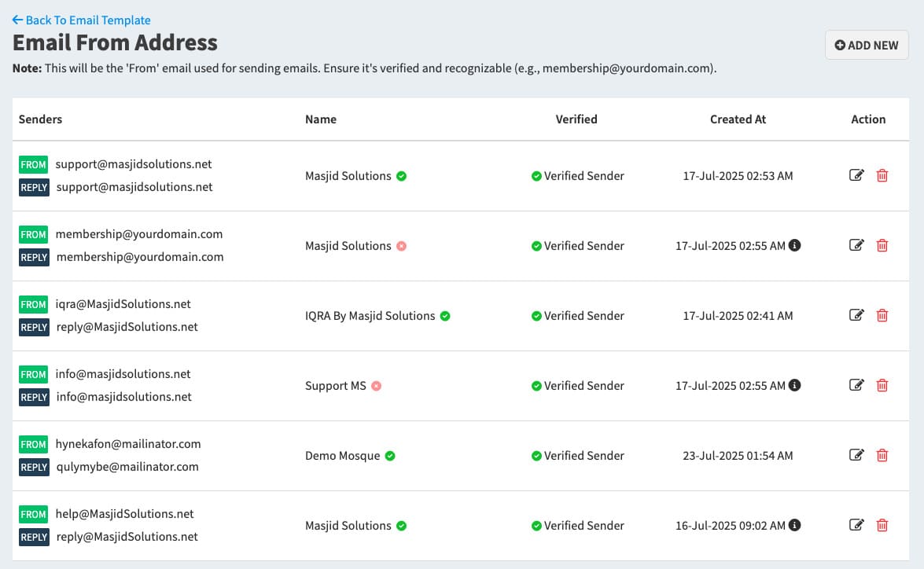The height and width of the screenshot is (569, 924).
Task: Select from address iqra@MasjidSolutions.net
Action: point(123,304)
